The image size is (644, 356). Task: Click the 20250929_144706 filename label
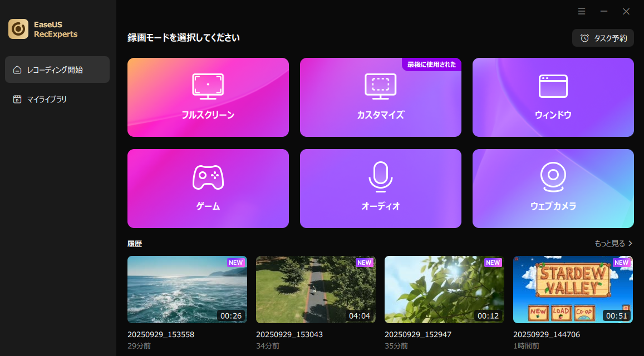point(546,334)
